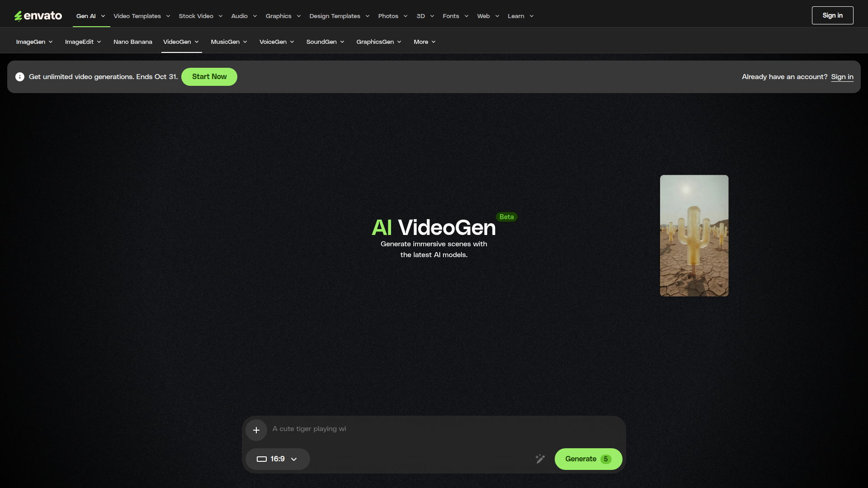Click the green Generate button
Viewport: 868px width, 488px height.
point(588,459)
